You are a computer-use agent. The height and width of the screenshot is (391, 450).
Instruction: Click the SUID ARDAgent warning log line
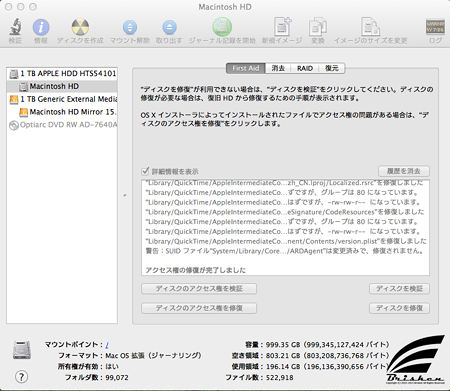point(285,251)
